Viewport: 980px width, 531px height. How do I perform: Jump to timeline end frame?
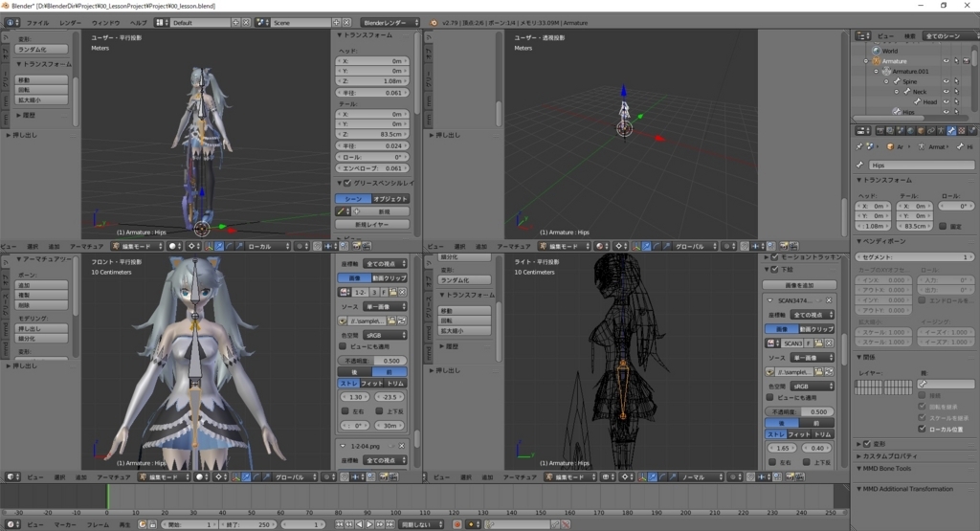tap(390, 524)
